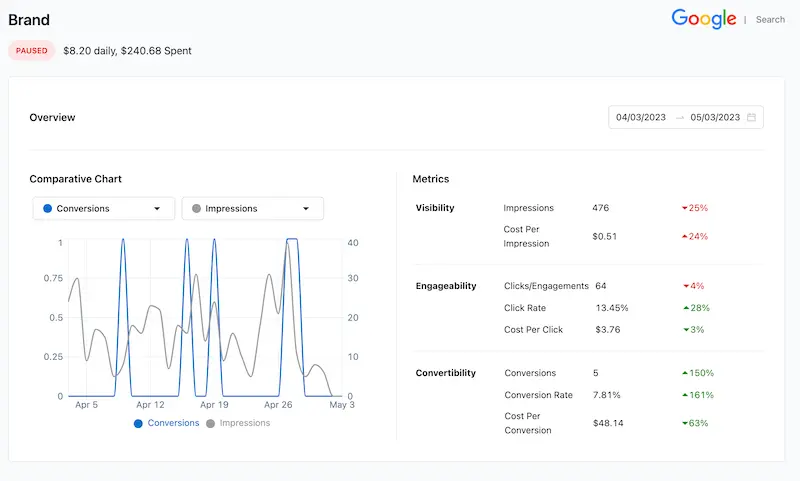
Task: Click the start date 04/03/2023 field
Action: pyautogui.click(x=641, y=117)
